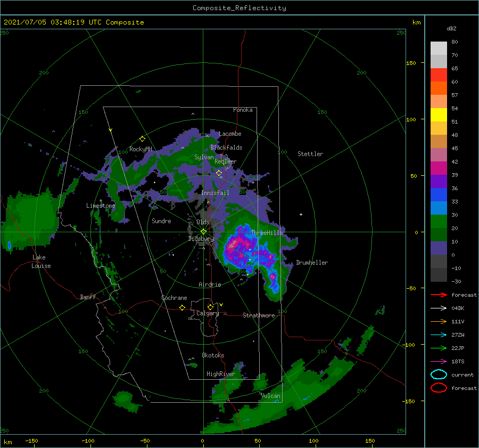Click the yellow diamond marker above Calgary
Viewport: 479px width, 448px height.
(x=210, y=307)
